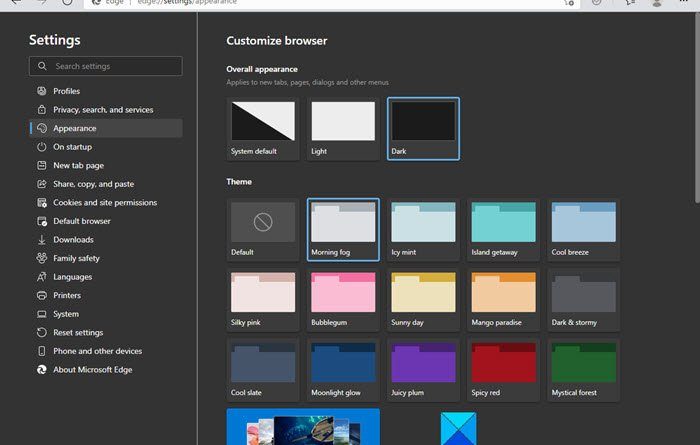
Task: Open About Microsoft Edge page
Action: click(106, 370)
